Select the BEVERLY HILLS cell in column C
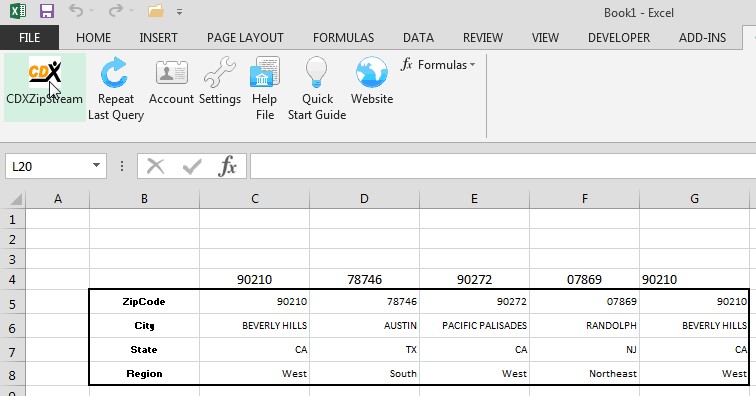The width and height of the screenshot is (756, 396). pyautogui.click(x=254, y=326)
